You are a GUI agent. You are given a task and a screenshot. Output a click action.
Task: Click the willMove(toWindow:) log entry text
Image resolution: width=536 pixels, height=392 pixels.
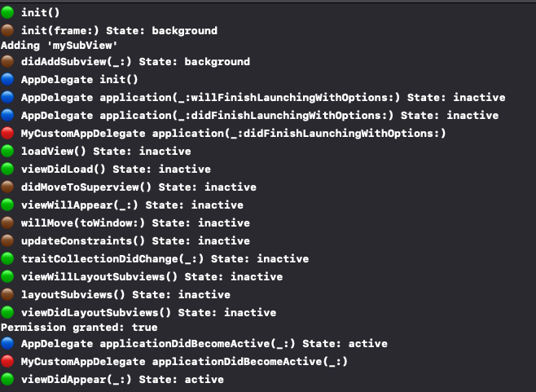pos(135,223)
